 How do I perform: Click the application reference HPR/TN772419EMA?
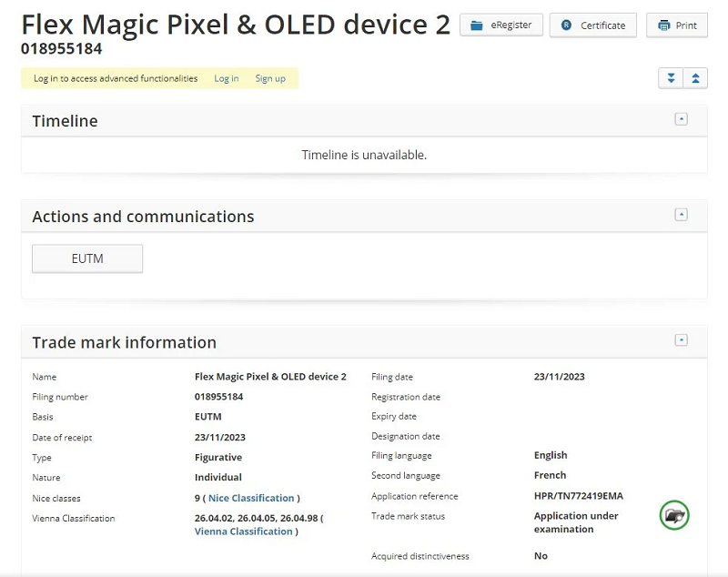click(x=578, y=496)
